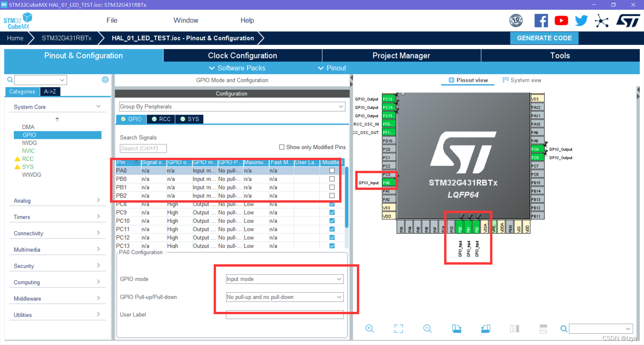Click the 10-year anniversary badge icon
Image resolution: width=644 pixels, height=345 pixels.
pyautogui.click(x=516, y=21)
